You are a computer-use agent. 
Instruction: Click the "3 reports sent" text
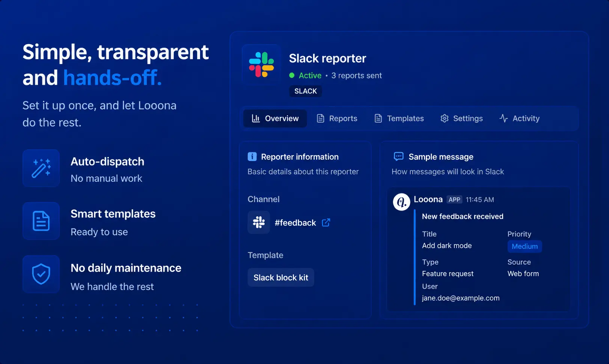[356, 75]
